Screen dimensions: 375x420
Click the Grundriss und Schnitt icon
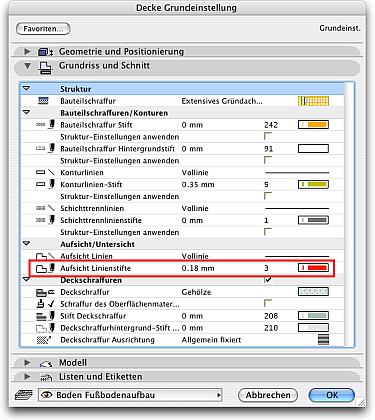pyautogui.click(x=45, y=68)
